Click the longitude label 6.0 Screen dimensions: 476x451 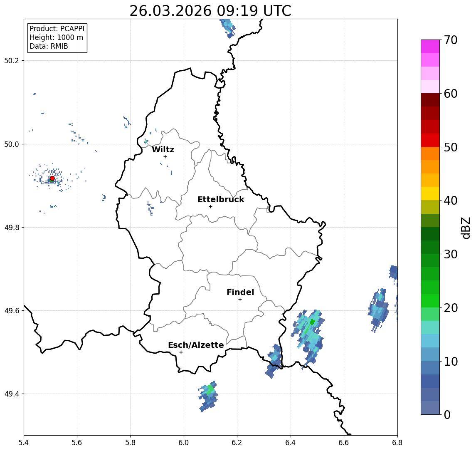[x=184, y=443]
